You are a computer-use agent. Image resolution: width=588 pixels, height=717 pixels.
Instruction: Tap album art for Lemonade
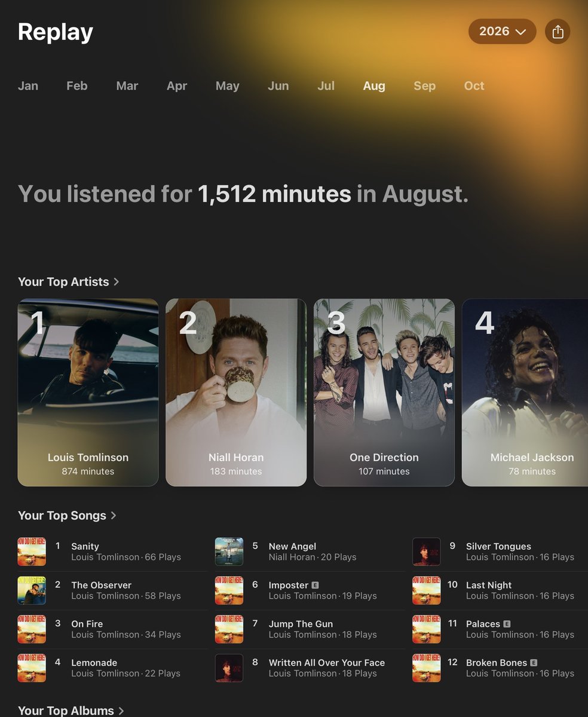pyautogui.click(x=32, y=668)
